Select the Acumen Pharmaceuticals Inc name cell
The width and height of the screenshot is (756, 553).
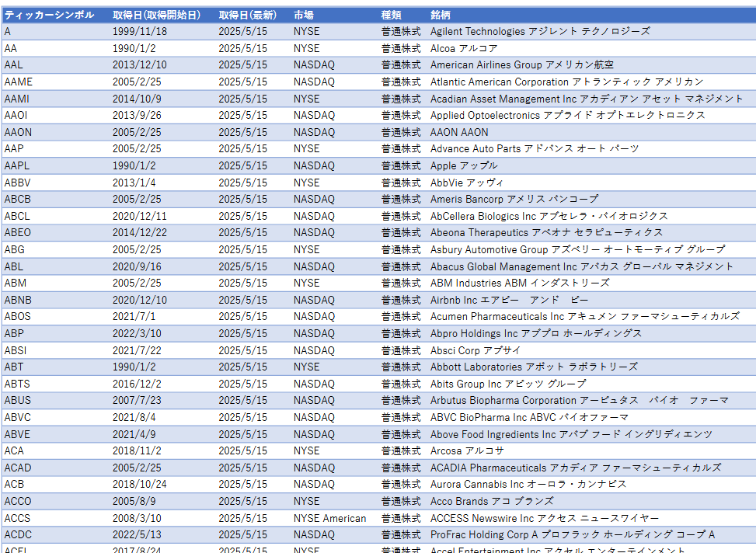tap(585, 316)
